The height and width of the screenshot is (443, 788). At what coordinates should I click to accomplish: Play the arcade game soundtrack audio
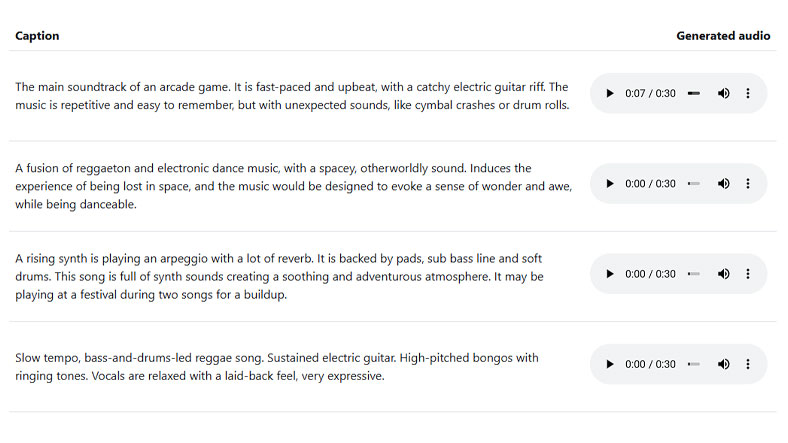coord(610,94)
